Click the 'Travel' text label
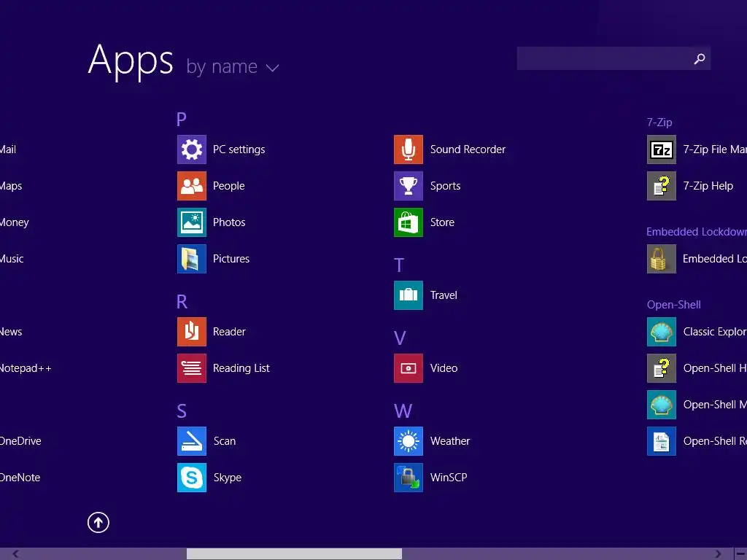 pos(444,295)
